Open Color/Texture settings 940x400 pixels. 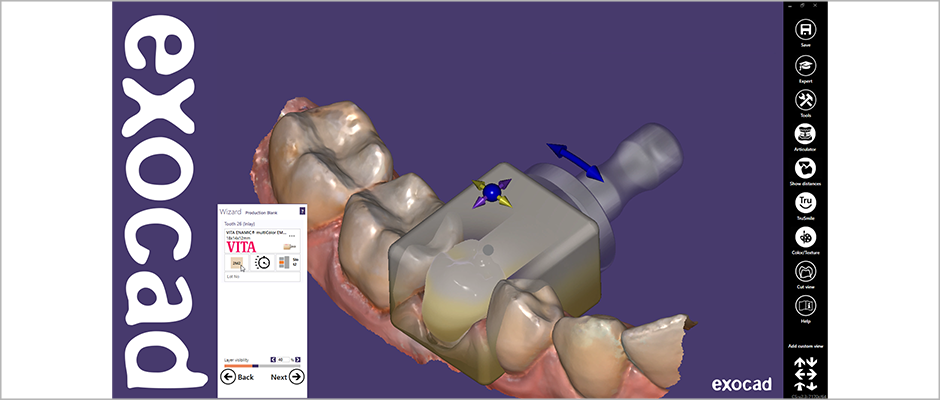coord(806,237)
